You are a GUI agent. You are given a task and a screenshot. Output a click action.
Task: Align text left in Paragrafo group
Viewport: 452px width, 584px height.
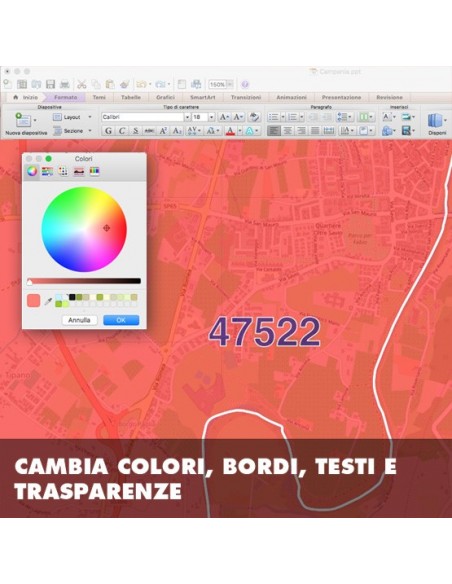[274, 131]
